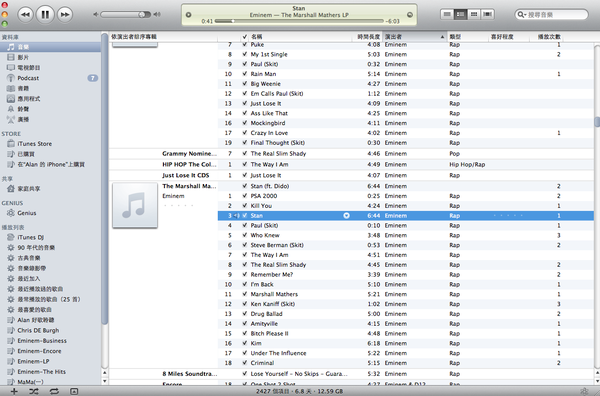The height and width of the screenshot is (396, 600).
Task: Show the artwork viewer panel
Action: coord(74,391)
